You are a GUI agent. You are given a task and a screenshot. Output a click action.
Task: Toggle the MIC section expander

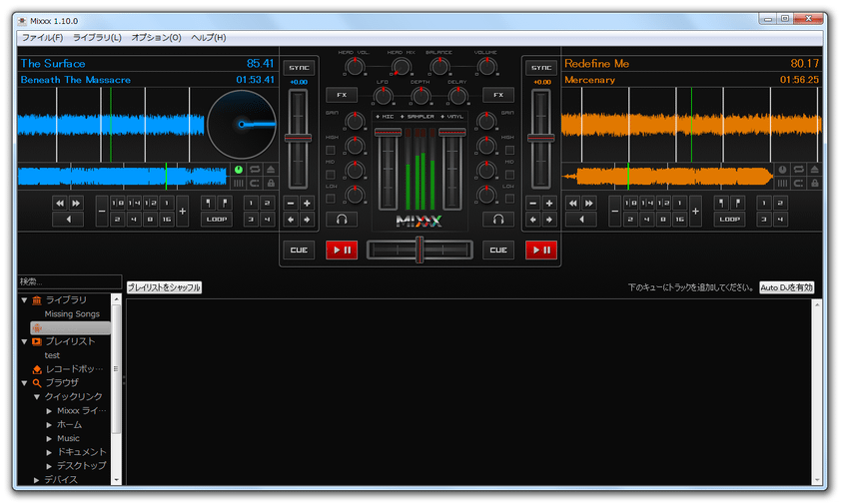click(385, 117)
